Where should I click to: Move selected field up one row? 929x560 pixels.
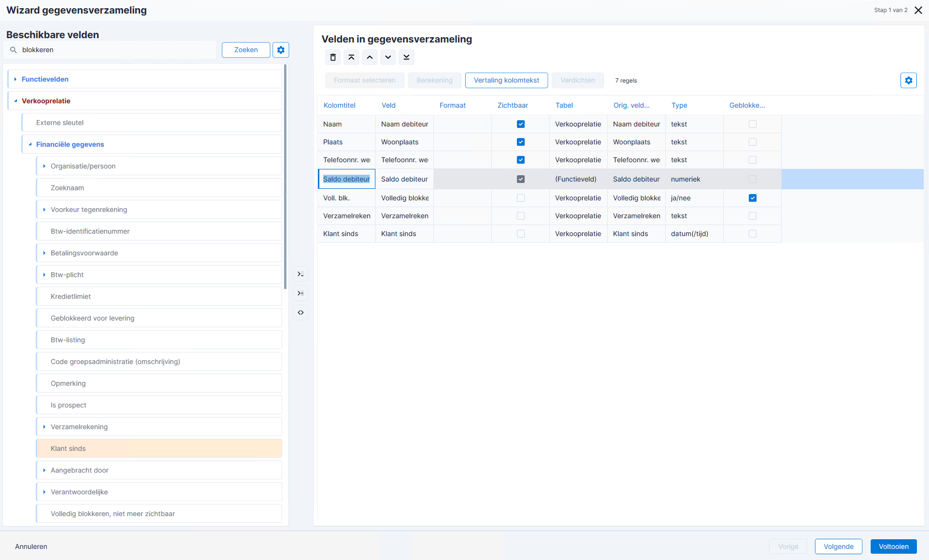370,57
